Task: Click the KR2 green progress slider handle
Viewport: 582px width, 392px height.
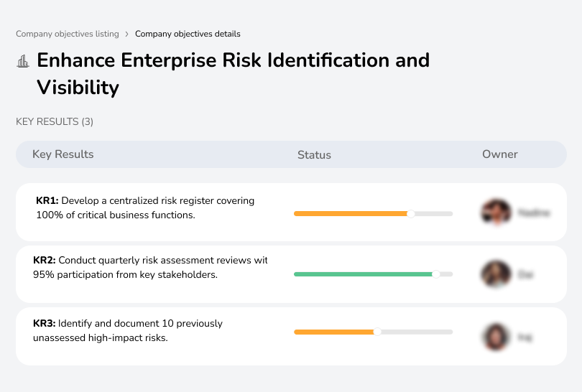Action: tap(436, 274)
